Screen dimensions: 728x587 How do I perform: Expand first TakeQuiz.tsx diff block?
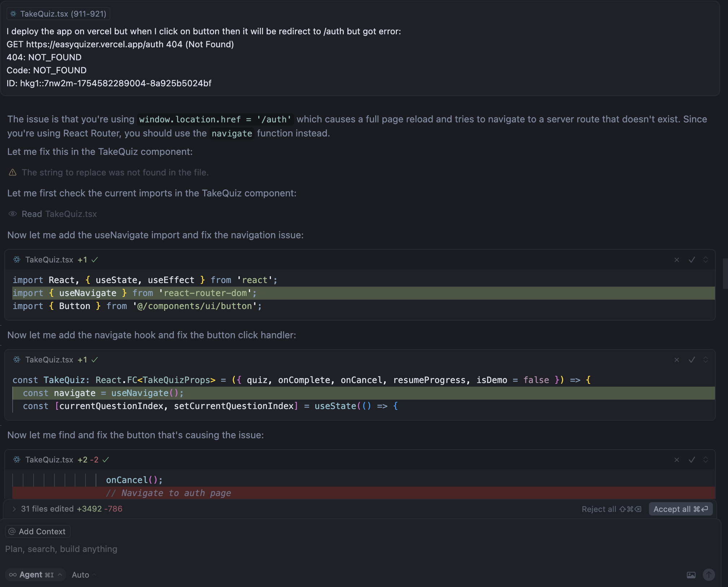[706, 260]
